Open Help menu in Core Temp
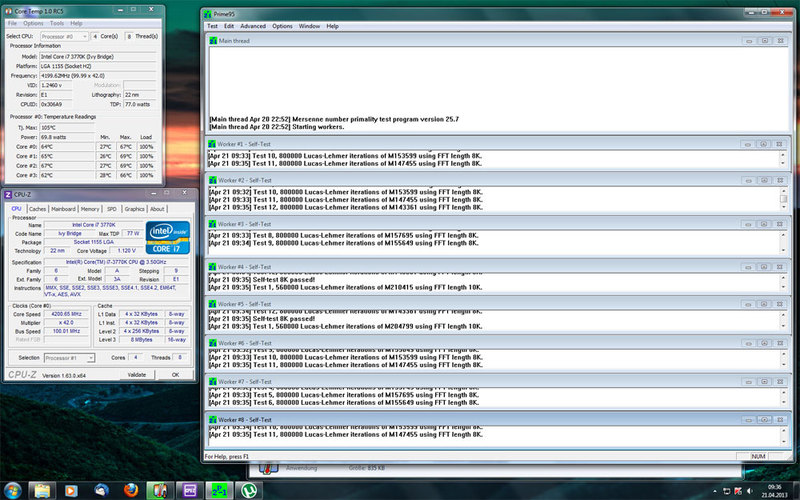800x500 pixels. tap(77, 23)
